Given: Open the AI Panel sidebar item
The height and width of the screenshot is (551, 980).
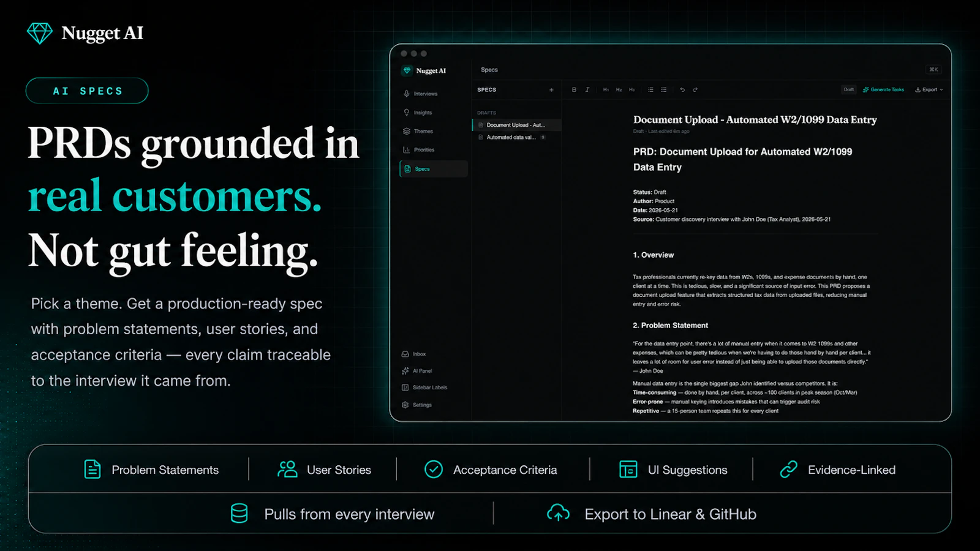Looking at the screenshot, I should 417,371.
